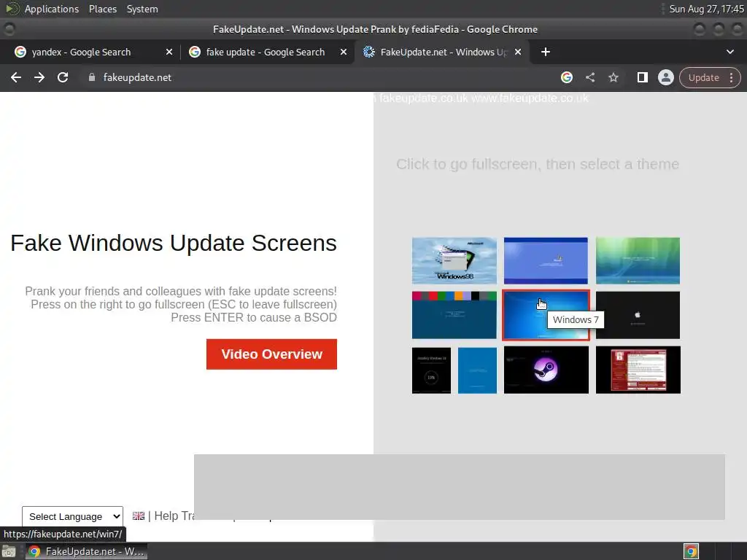Image resolution: width=747 pixels, height=560 pixels.
Task: Open the Places menu
Action: pyautogui.click(x=102, y=9)
